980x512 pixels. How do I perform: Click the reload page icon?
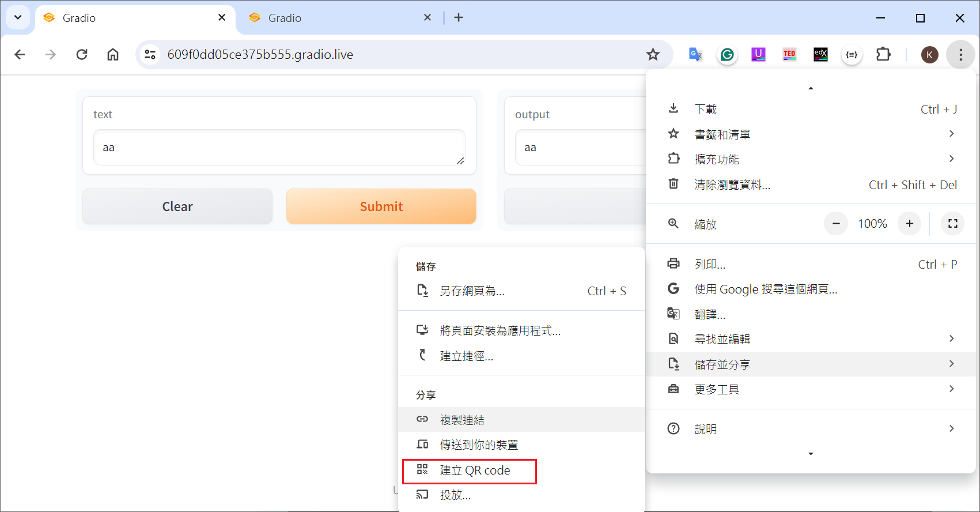82,55
